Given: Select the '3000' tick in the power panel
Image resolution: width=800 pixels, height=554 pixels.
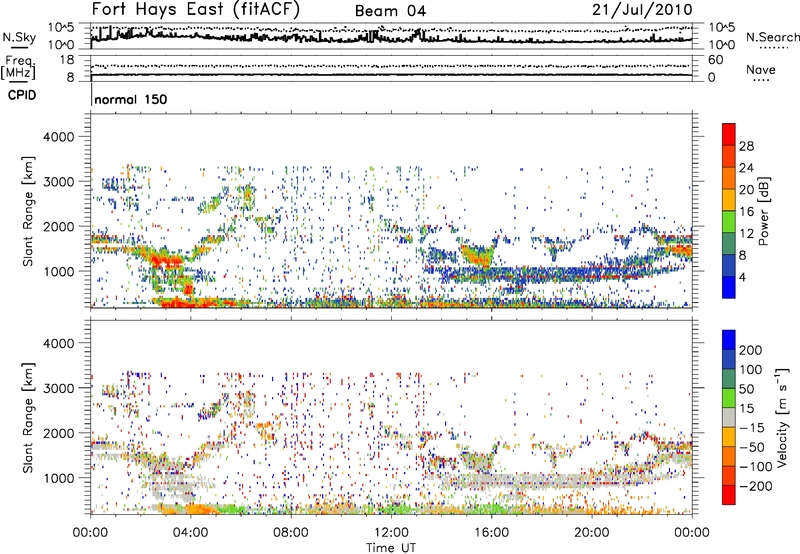Looking at the screenshot, I should pos(59,182).
